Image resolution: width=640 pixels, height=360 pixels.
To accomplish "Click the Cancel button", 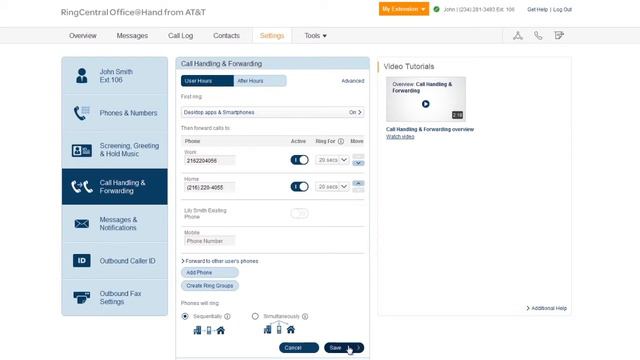I will click(x=299, y=348).
